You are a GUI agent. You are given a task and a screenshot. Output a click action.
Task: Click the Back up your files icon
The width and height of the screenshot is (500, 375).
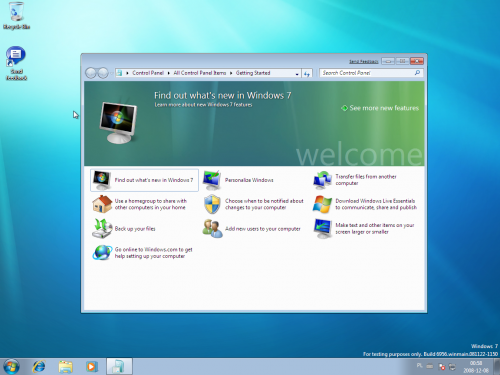[102, 229]
